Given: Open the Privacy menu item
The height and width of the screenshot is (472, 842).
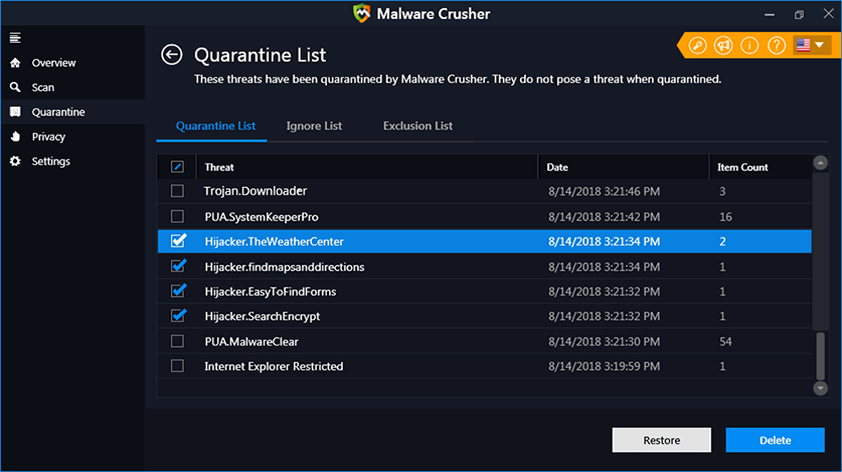Looking at the screenshot, I should tap(48, 136).
